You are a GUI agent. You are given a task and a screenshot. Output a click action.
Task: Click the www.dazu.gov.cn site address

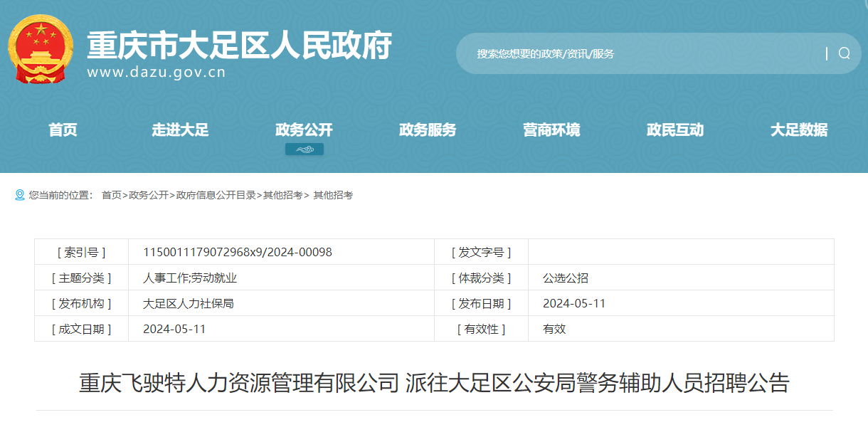click(157, 72)
